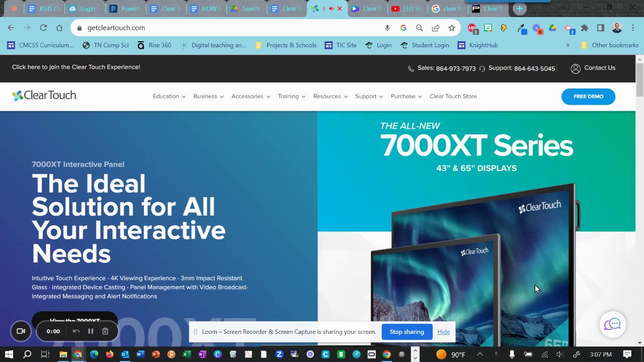Viewport: 644px width, 362px height.
Task: Open the Windows notification center
Action: coord(627,354)
